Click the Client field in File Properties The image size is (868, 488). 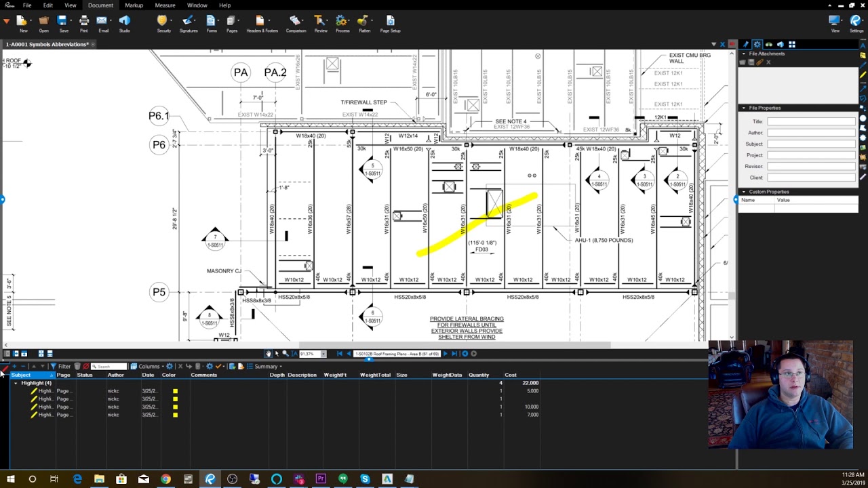point(812,178)
